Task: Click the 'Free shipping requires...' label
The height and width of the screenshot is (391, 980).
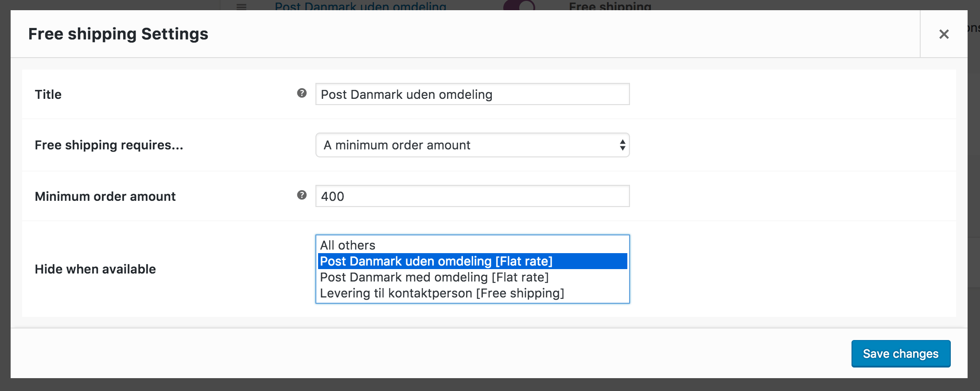Action: click(109, 145)
